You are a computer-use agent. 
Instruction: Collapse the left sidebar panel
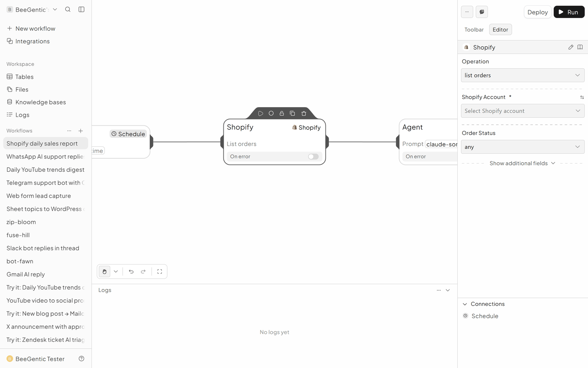tap(82, 9)
